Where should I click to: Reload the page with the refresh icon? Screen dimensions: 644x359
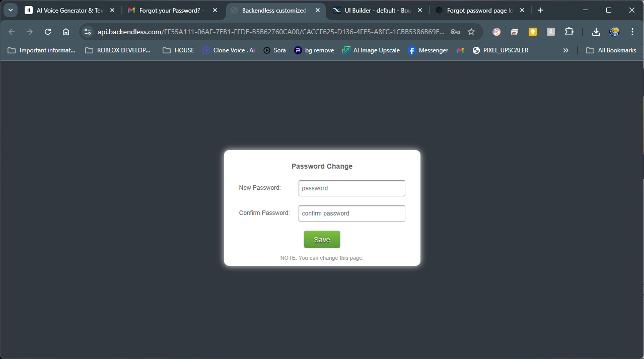tap(48, 32)
